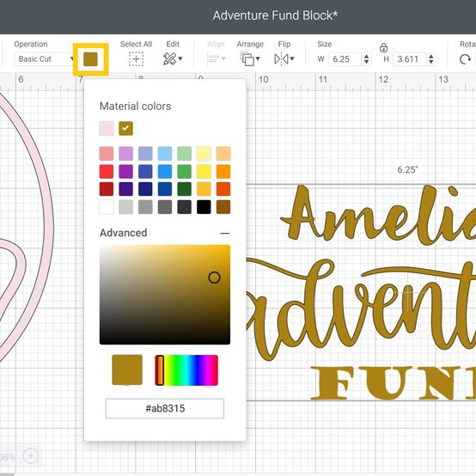Select the gold FUND text on canvas
Screen dimensions: 476x476
394,383
